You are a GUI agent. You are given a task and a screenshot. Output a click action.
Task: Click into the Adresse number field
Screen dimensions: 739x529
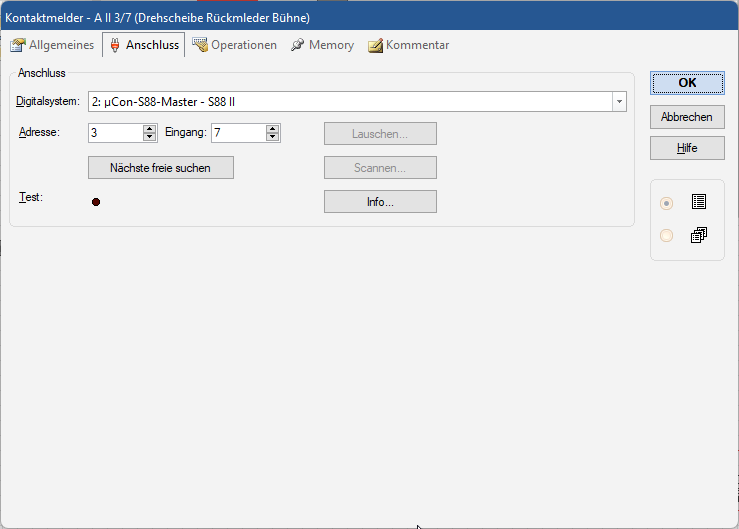pos(115,133)
